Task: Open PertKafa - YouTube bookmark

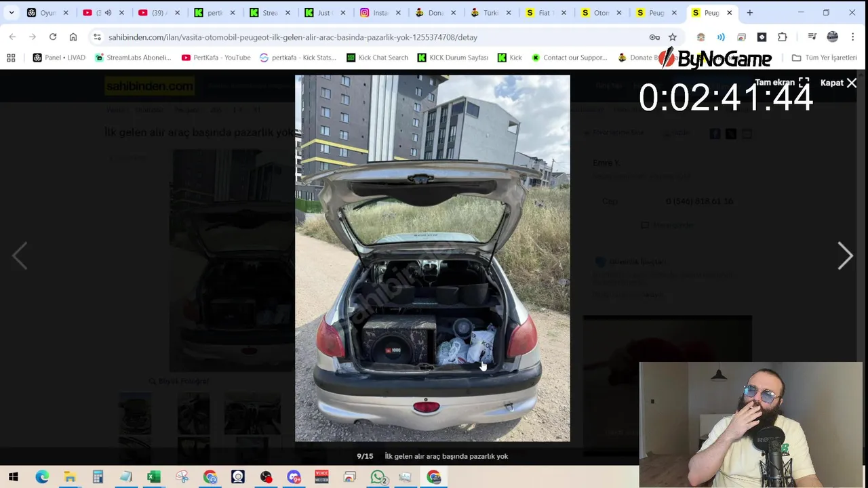Action: click(216, 58)
